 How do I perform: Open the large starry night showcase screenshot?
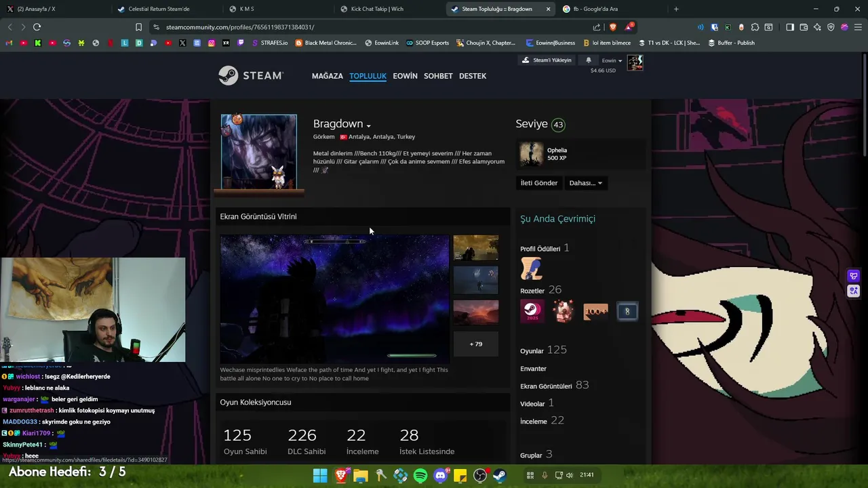pyautogui.click(x=334, y=299)
